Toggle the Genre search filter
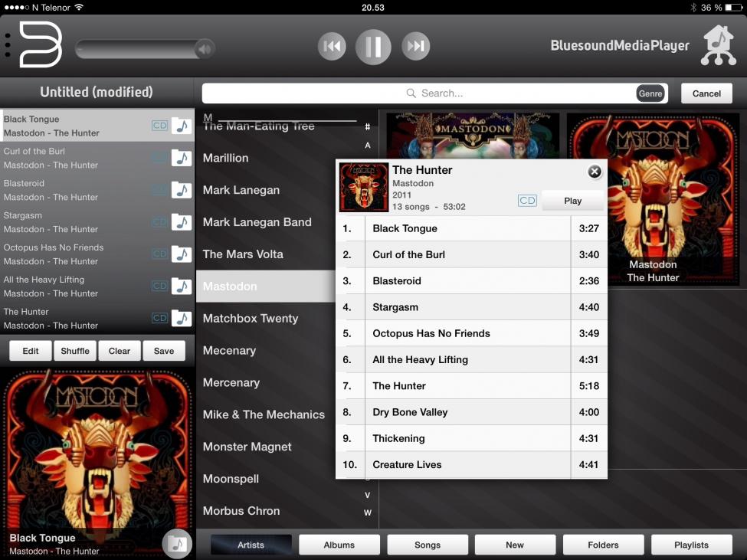Screen dimensions: 747x560 (x=650, y=93)
